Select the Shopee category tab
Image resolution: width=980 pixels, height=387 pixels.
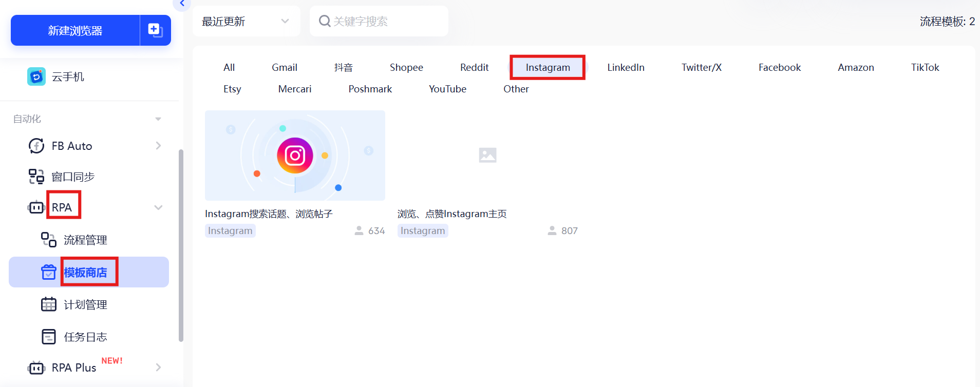(406, 67)
